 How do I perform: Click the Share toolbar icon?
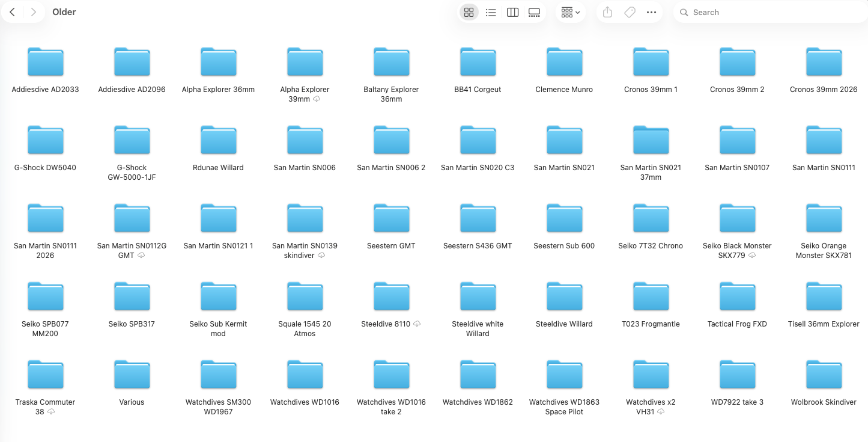(607, 12)
